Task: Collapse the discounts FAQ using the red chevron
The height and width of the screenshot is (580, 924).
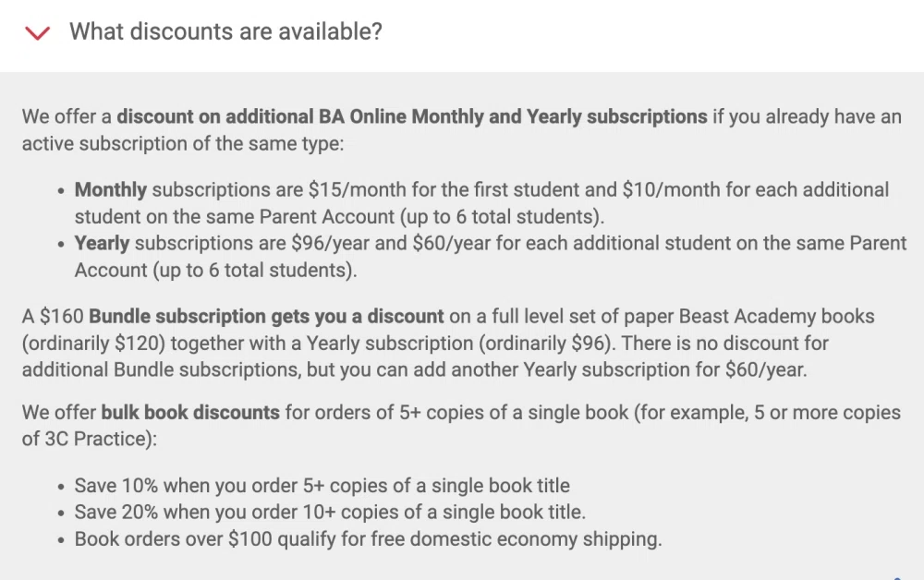Action: (37, 31)
